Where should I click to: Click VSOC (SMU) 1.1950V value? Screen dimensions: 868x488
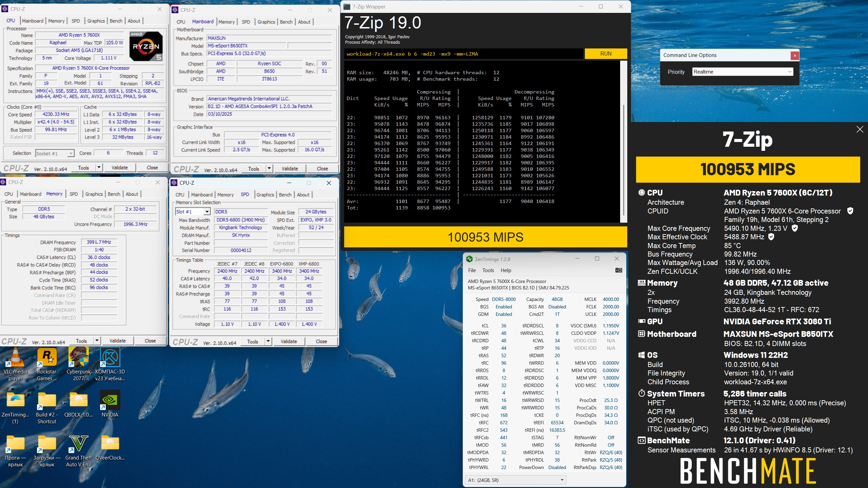(611, 326)
